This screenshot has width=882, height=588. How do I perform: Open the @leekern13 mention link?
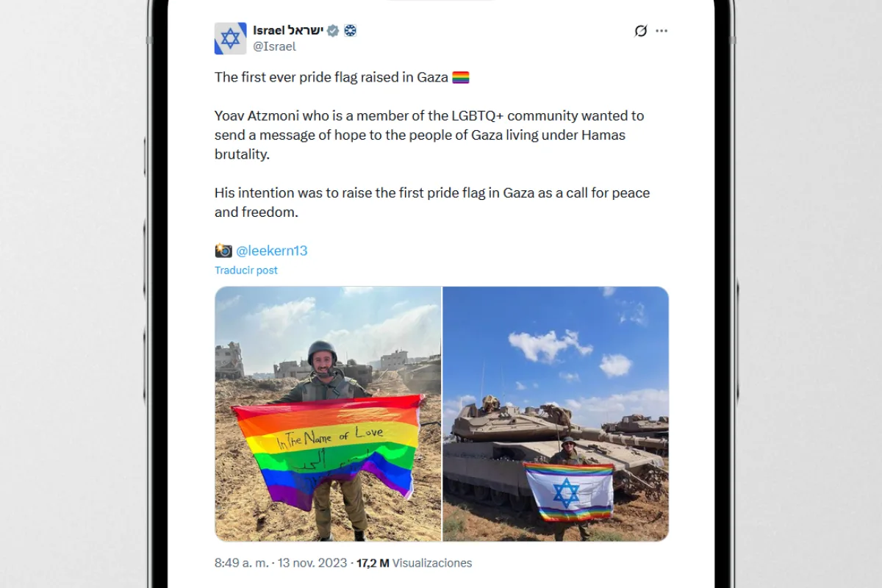click(x=272, y=251)
